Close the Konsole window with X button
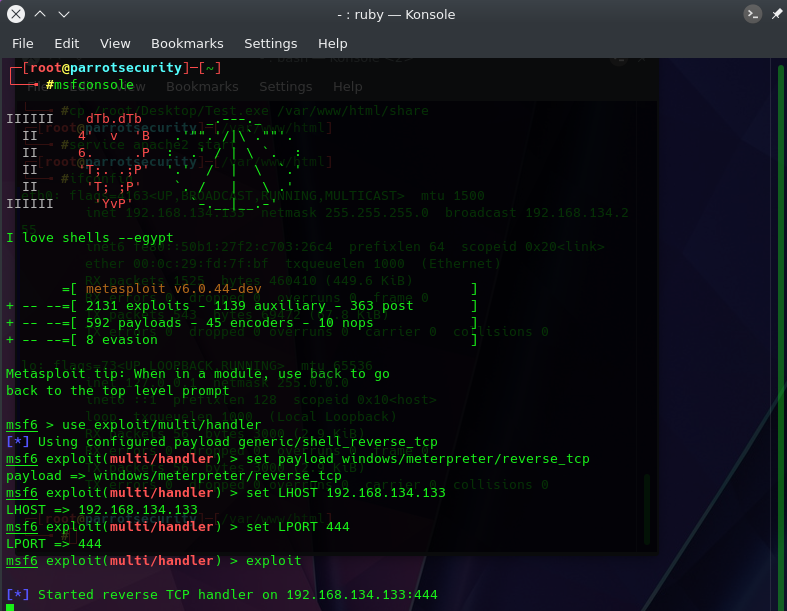 [x=16, y=14]
